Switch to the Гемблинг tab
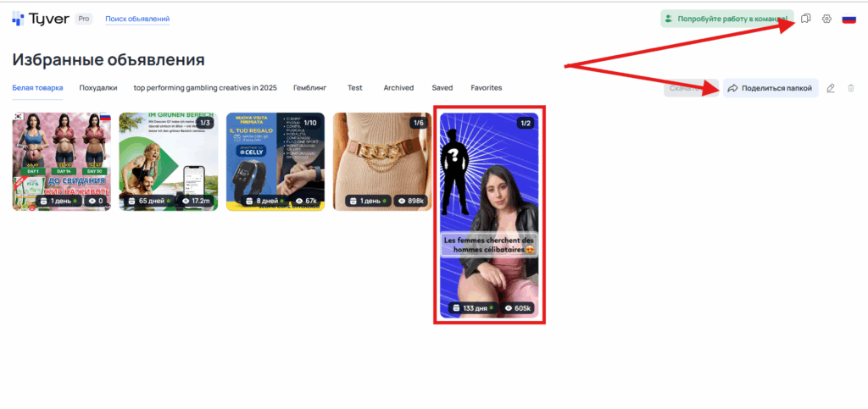868x409 pixels. [x=310, y=88]
